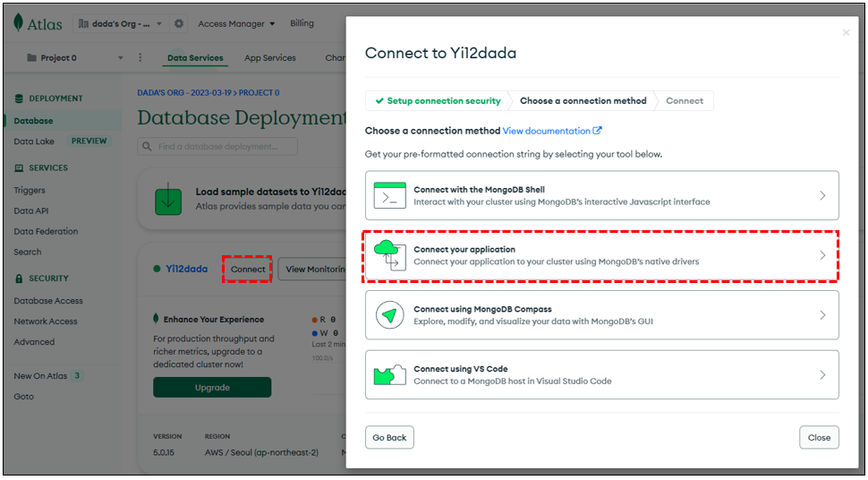The height and width of the screenshot is (480, 868).
Task: Open organization settings gear icon
Action: point(179,24)
